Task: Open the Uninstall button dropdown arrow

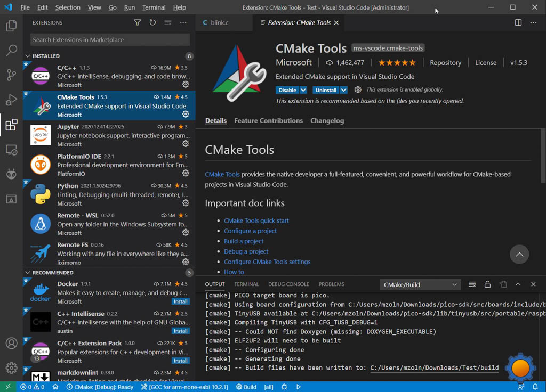Action: click(343, 90)
